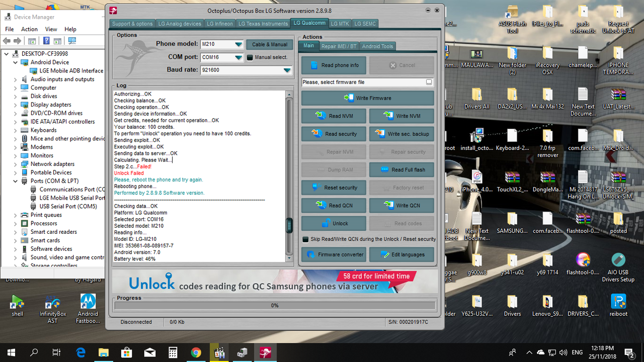Switch to LG Analog devices tab

pyautogui.click(x=180, y=24)
